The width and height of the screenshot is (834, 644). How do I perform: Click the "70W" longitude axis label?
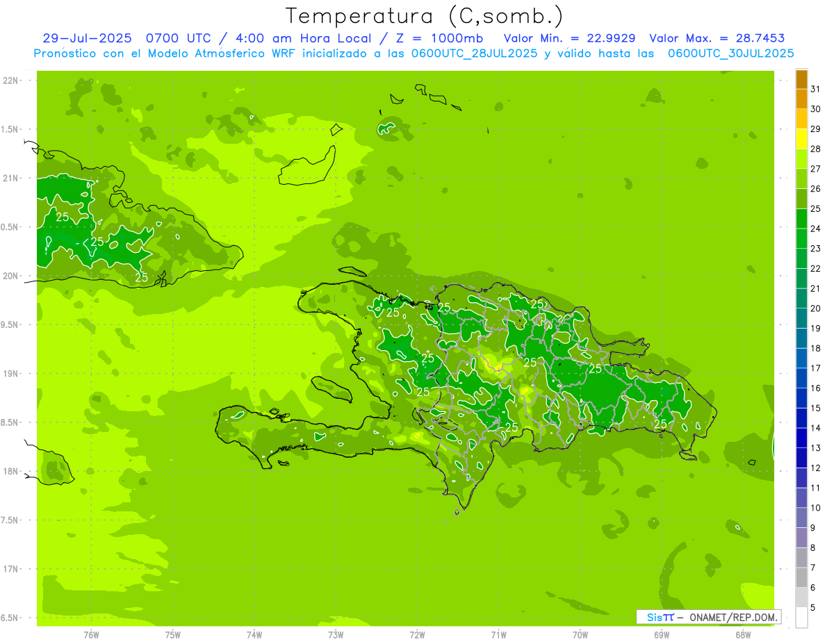click(580, 635)
